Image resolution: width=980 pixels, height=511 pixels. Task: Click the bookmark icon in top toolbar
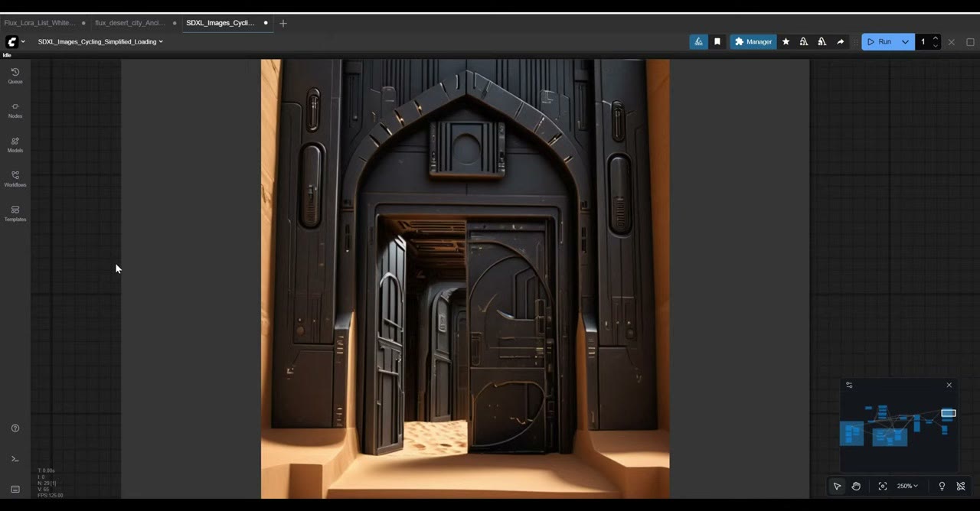pos(717,42)
